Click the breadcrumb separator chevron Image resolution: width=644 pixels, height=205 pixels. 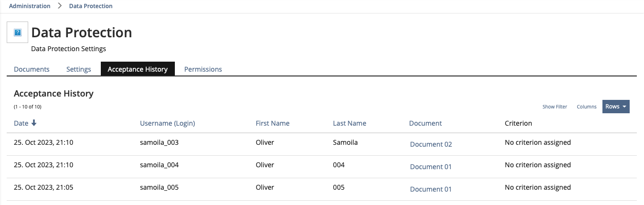(x=60, y=6)
